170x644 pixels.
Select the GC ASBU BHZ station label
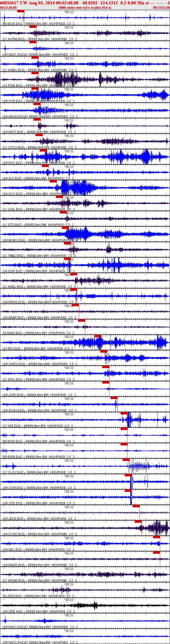pos(39,287)
